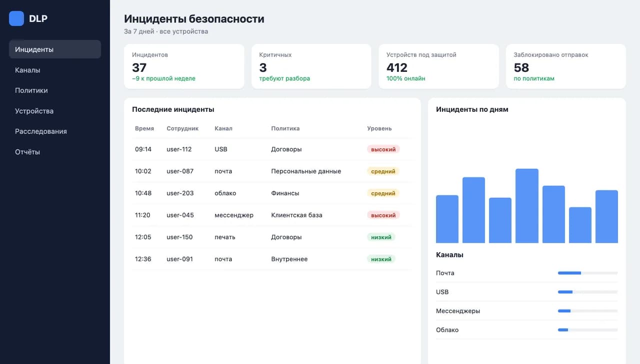Viewport: 640px width, 364px height.
Task: Click the Политика column header
Action: pos(285,128)
